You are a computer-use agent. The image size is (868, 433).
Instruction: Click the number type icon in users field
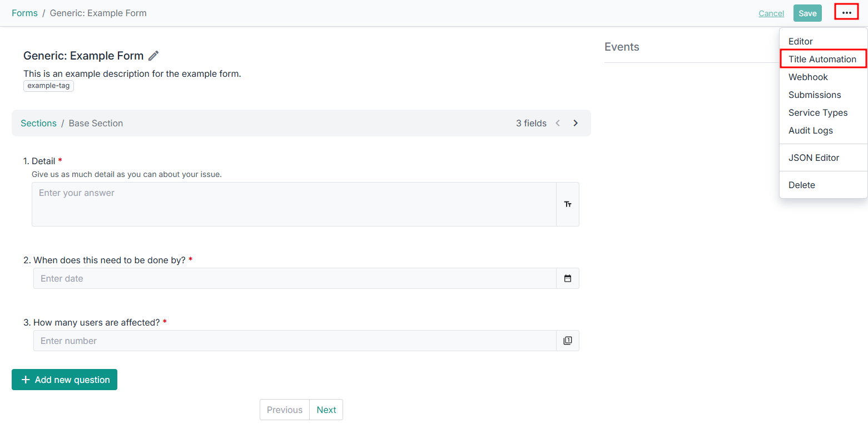[x=568, y=341]
